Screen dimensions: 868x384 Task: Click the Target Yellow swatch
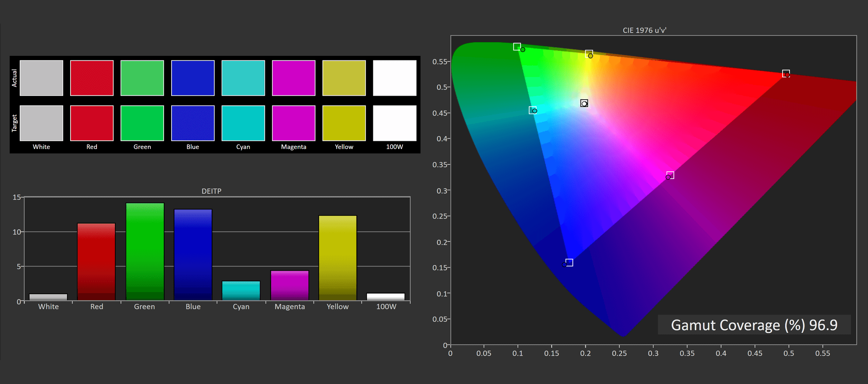click(x=344, y=123)
